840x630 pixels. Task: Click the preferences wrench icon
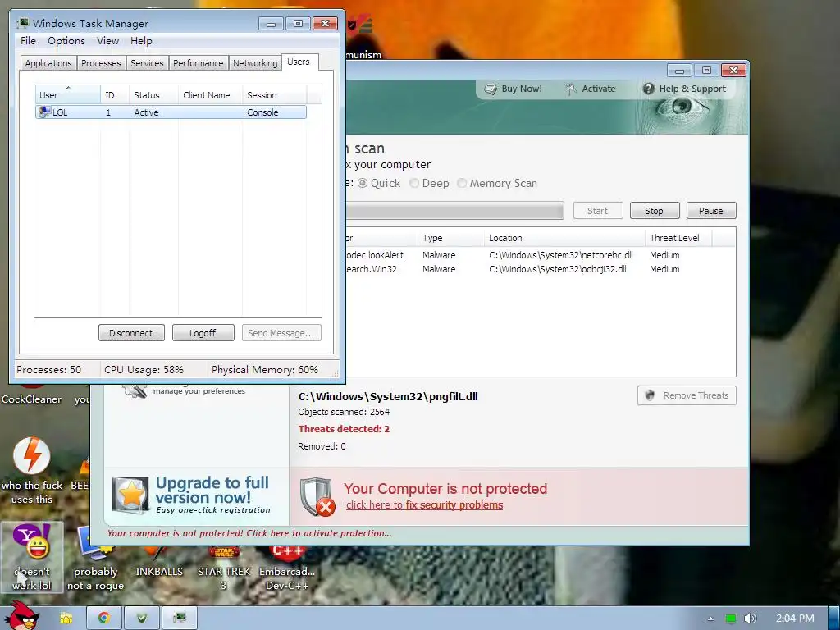pyautogui.click(x=135, y=391)
